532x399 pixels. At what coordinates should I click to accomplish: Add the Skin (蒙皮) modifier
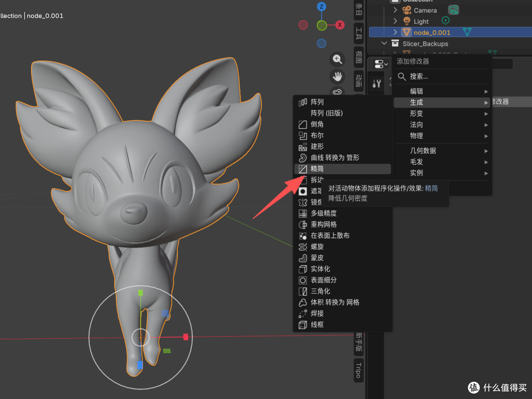pyautogui.click(x=343, y=258)
